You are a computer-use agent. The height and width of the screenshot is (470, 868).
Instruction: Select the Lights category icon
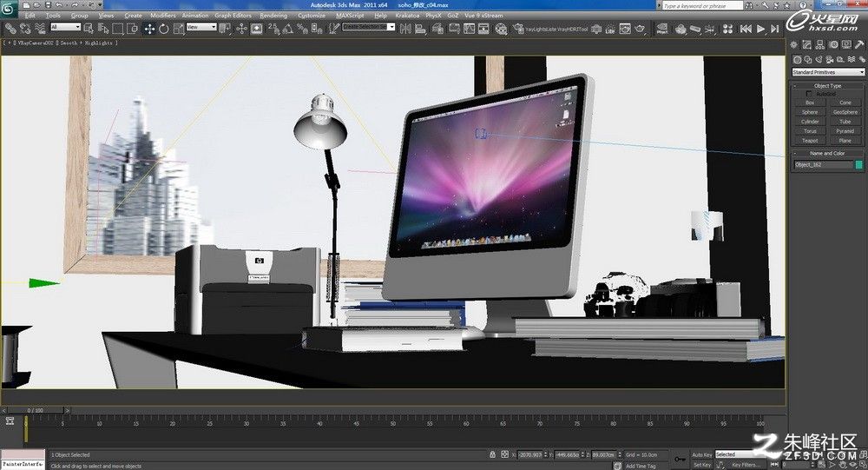point(819,59)
